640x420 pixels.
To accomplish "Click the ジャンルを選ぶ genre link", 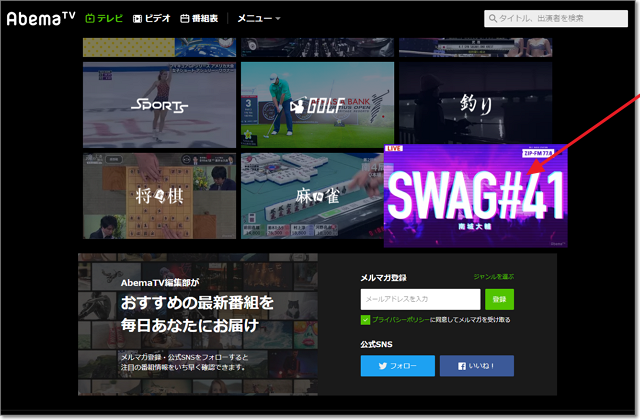I will [x=493, y=276].
